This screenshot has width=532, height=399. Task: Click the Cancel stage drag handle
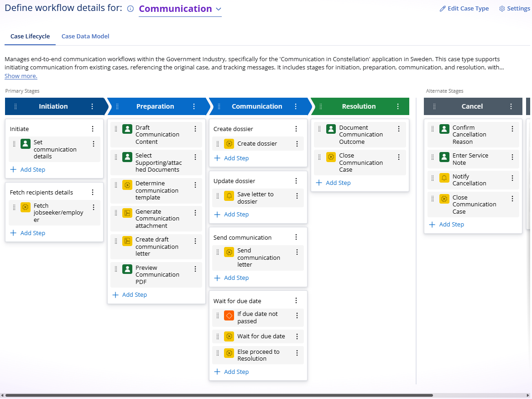[x=434, y=106]
